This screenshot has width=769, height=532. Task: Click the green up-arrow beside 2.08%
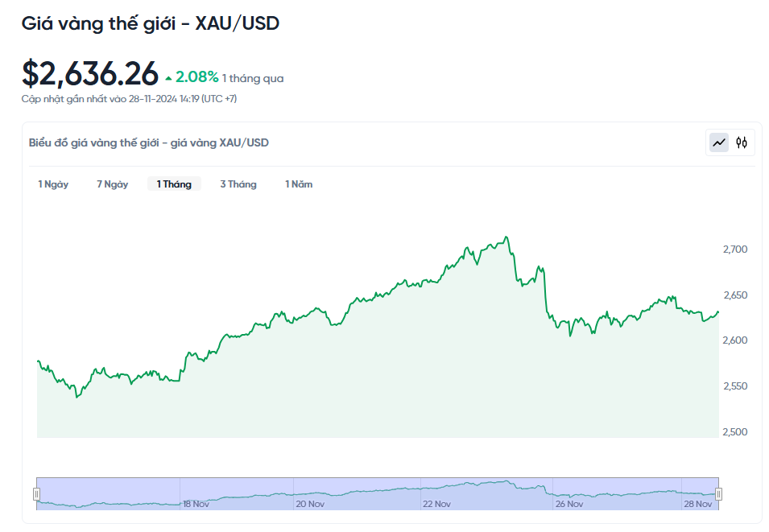click(168, 78)
